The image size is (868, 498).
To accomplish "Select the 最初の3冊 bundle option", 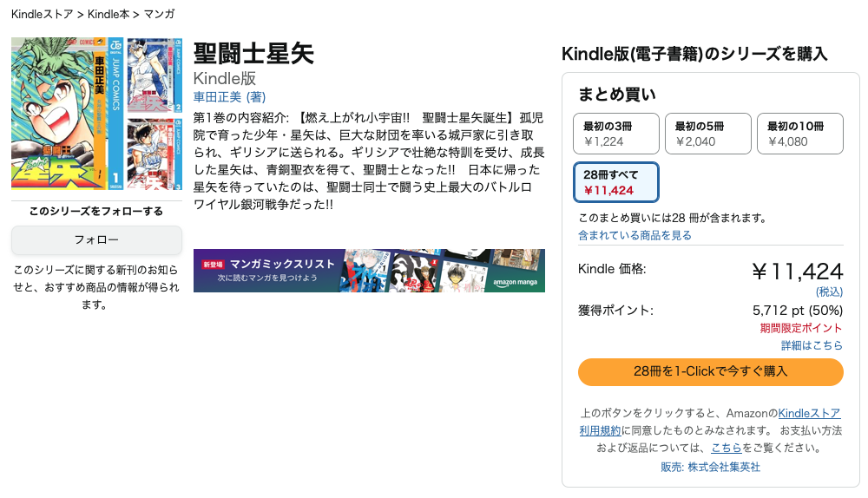I will click(616, 134).
